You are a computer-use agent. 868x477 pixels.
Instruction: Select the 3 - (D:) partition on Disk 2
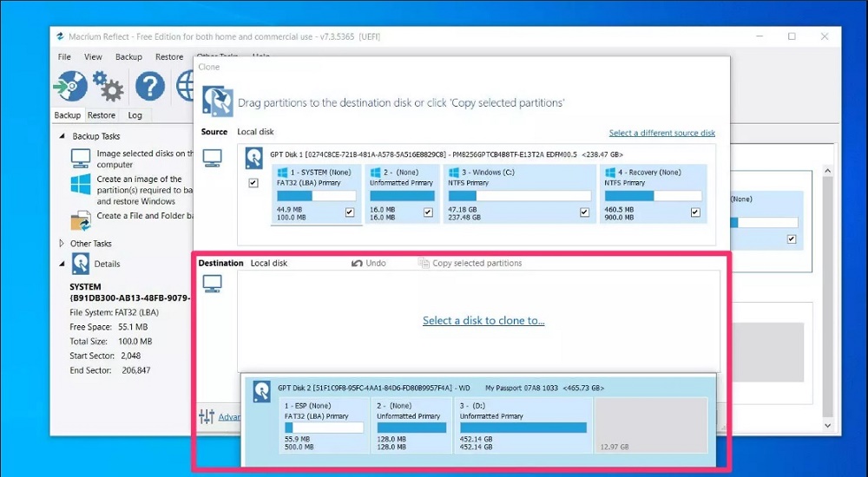[x=523, y=426]
